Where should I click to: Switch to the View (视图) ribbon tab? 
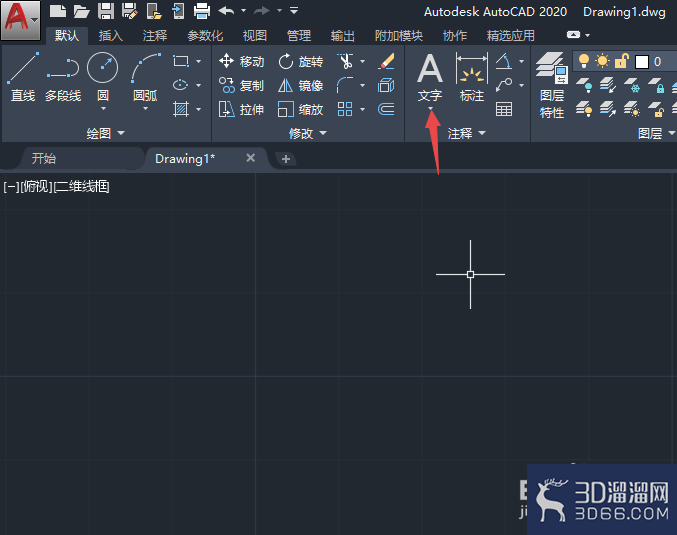pos(255,35)
